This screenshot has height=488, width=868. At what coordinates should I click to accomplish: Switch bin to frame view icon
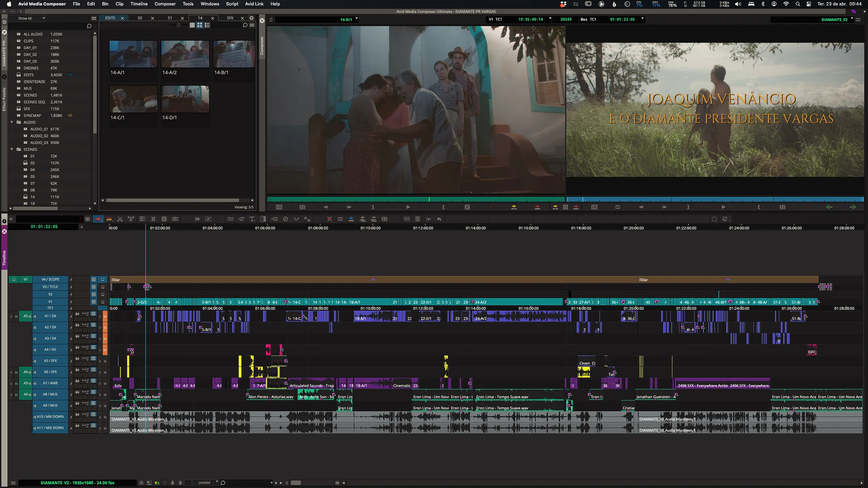(200, 25)
